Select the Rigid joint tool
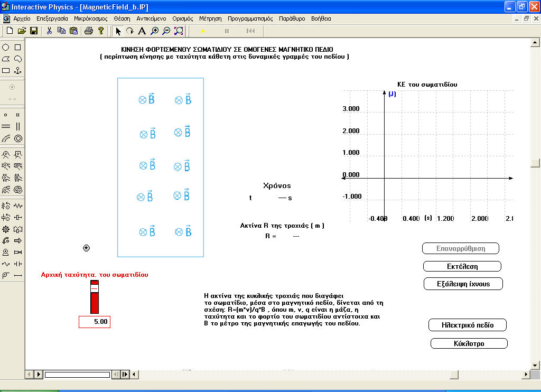This screenshot has height=392, width=541. tap(18, 154)
